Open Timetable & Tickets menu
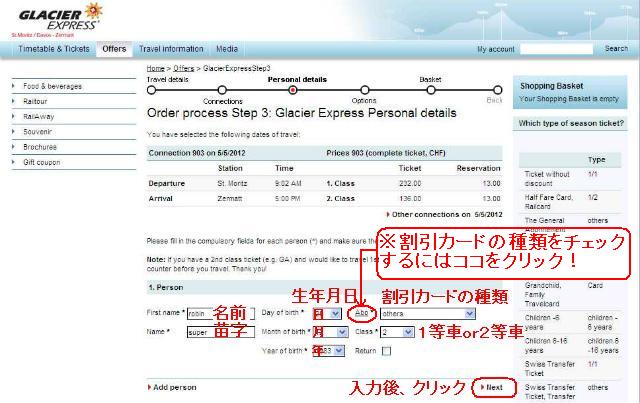This screenshot has height=403, width=640. click(54, 49)
